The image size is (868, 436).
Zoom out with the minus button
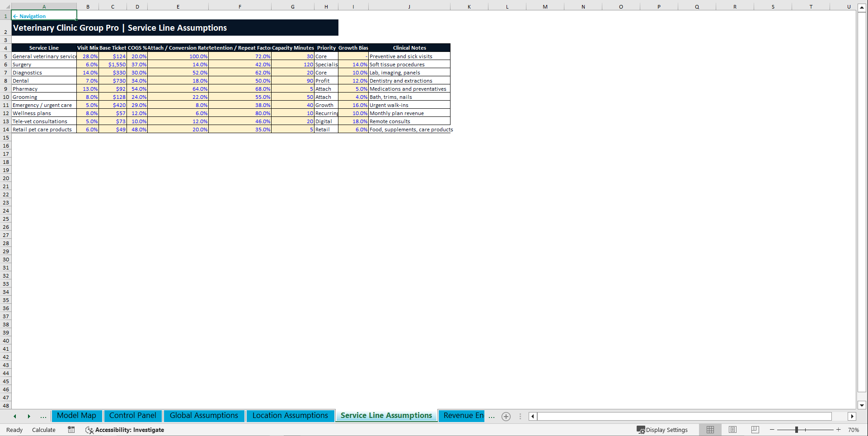point(772,430)
